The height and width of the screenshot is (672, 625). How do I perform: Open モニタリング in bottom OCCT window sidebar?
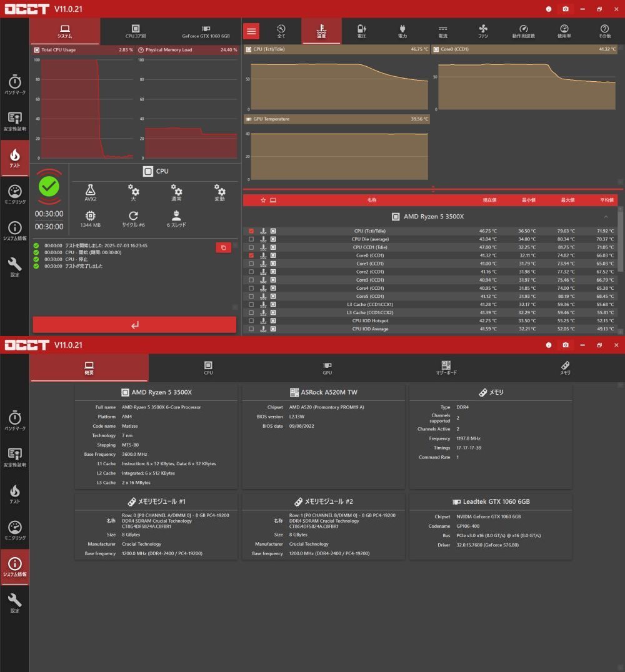click(x=14, y=530)
